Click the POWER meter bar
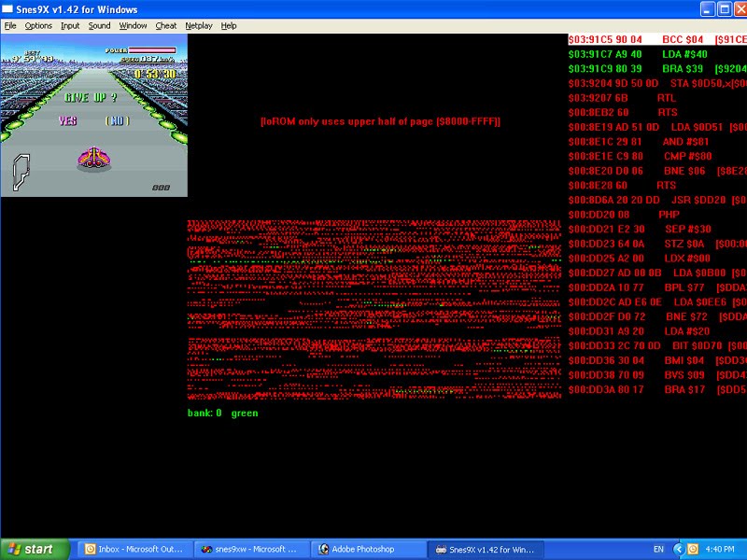 152,50
